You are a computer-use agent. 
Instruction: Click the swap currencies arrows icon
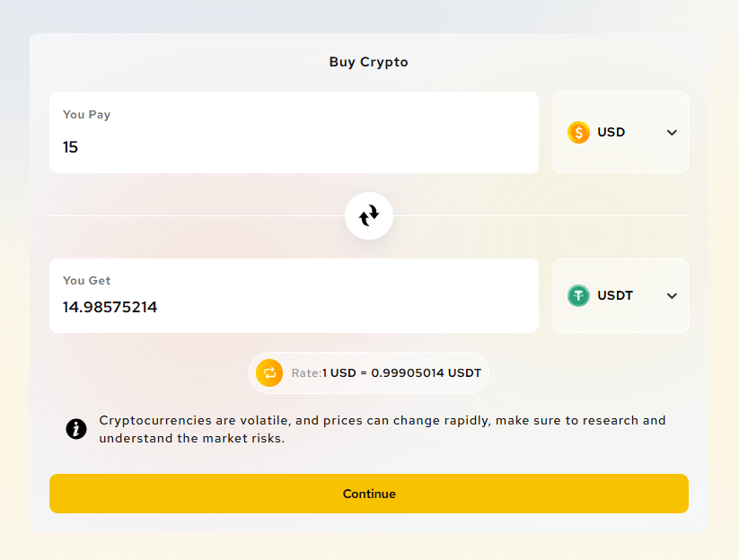coord(369,215)
